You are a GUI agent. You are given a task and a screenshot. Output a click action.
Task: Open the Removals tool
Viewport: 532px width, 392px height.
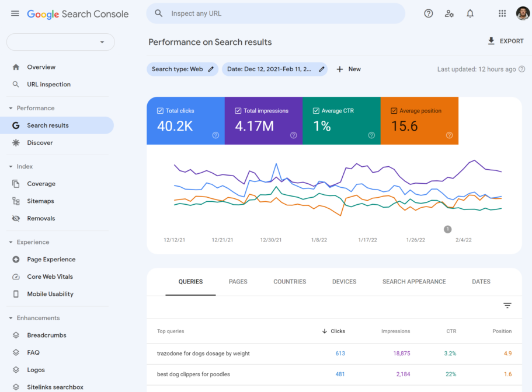[41, 218]
